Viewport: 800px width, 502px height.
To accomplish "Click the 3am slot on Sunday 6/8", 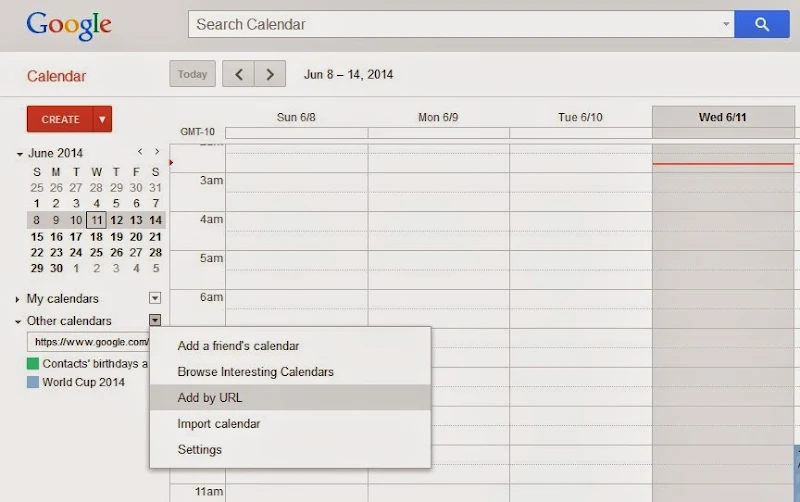I will click(296, 192).
